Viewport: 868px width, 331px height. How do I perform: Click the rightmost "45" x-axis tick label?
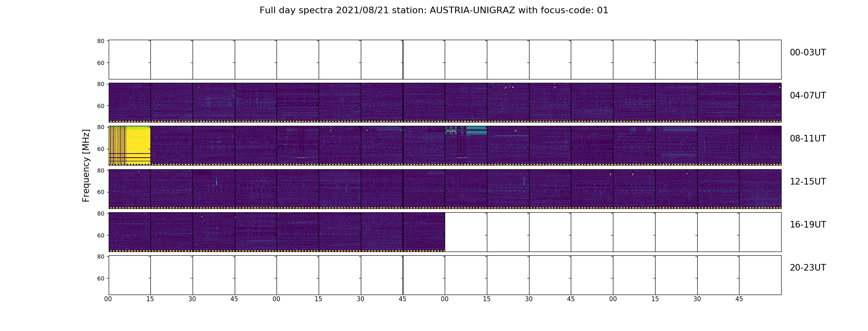(x=739, y=299)
